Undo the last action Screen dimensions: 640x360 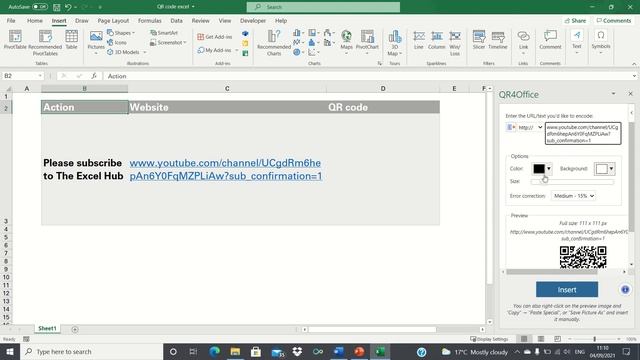[68, 7]
